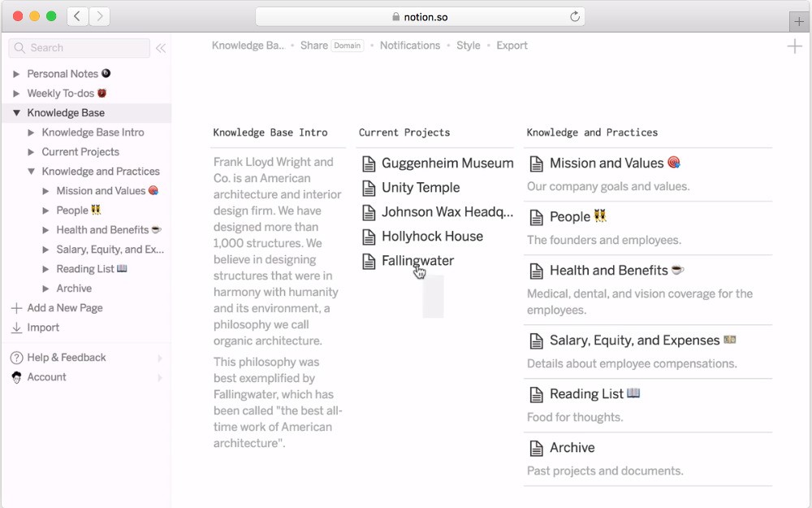Screen dimensions: 812x508
Task: Click Add a New Page
Action: click(64, 308)
